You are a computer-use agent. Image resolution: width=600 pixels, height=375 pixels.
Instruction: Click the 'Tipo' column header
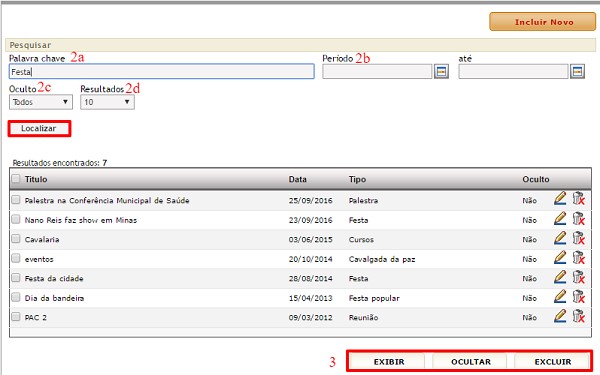pyautogui.click(x=357, y=179)
